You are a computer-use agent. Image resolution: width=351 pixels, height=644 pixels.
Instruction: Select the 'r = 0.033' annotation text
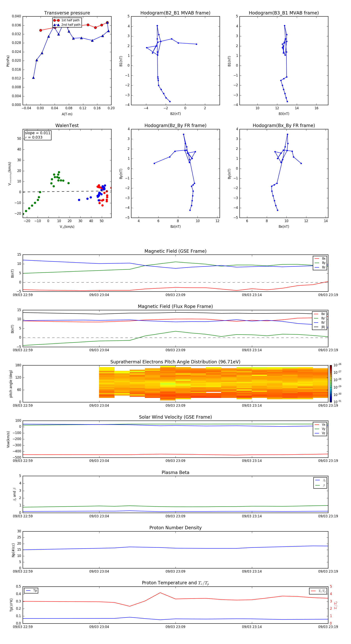(x=34, y=137)
